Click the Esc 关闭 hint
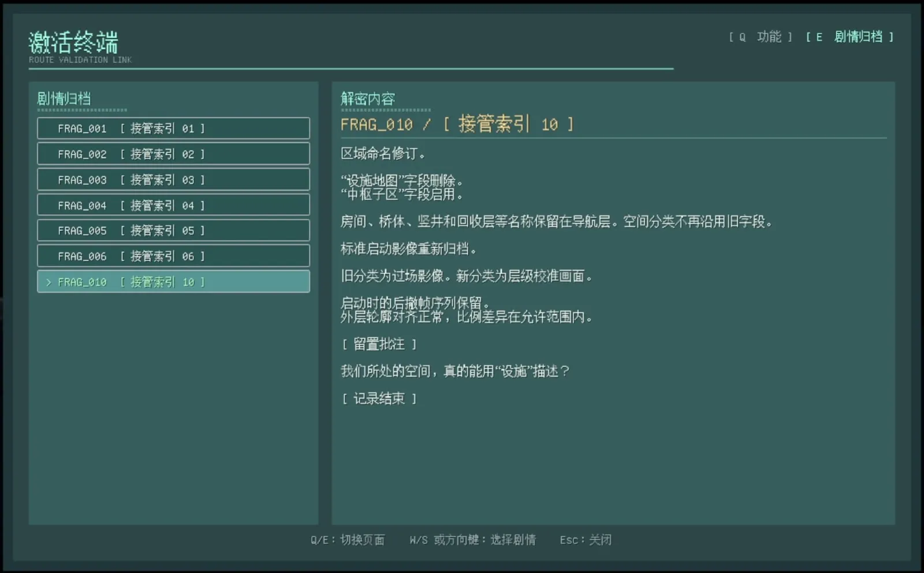924x573 pixels. pos(586,540)
